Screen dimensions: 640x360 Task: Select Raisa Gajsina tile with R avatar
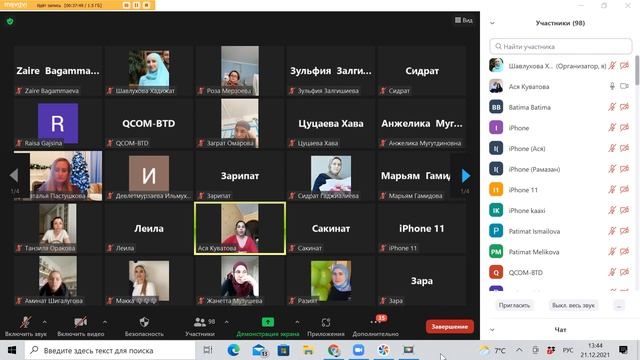(58, 123)
